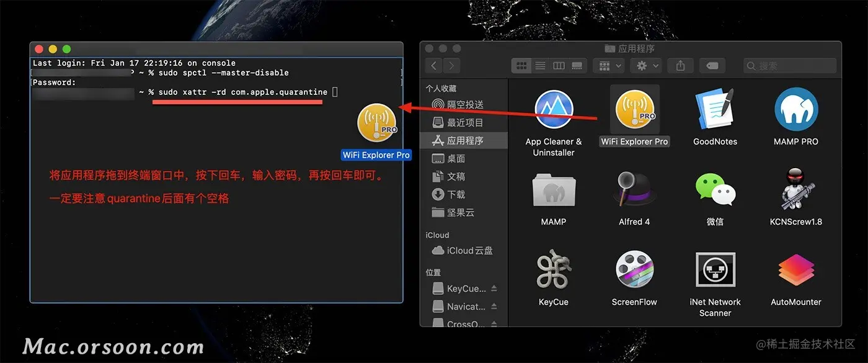Screen dimensions: 868x363
Task: Click the Share toolbar button
Action: [x=681, y=65]
